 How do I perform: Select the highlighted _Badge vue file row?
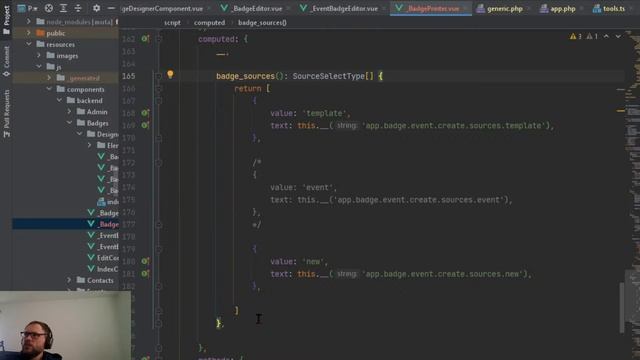65,224
